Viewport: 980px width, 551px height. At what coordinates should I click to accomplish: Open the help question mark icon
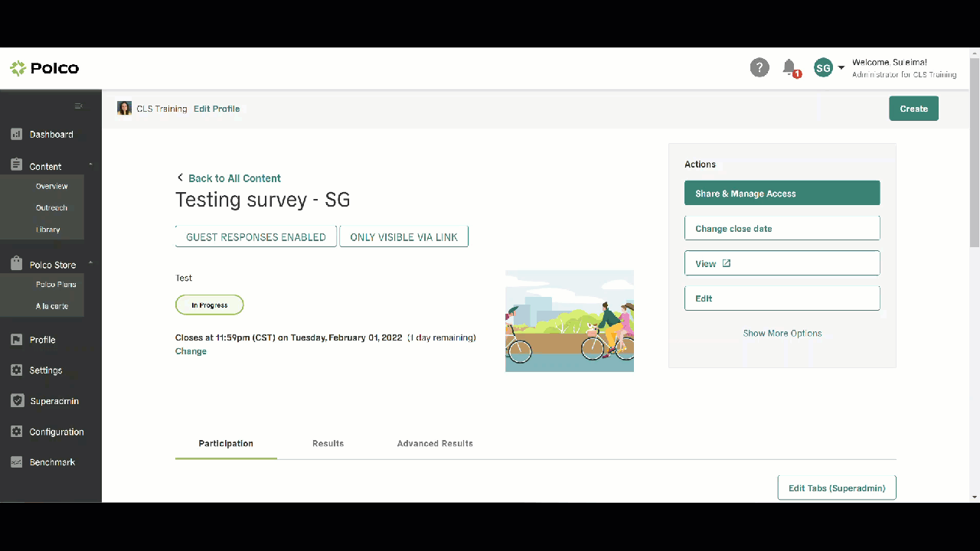[759, 67]
